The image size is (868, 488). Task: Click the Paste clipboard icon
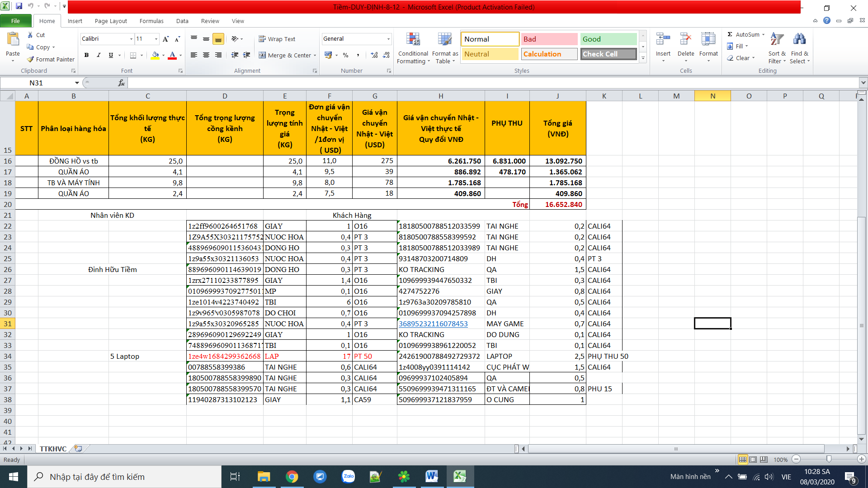click(13, 40)
